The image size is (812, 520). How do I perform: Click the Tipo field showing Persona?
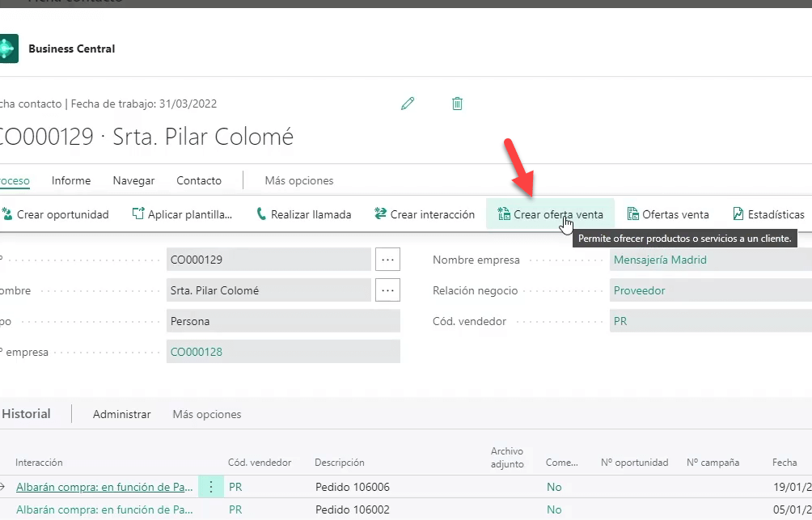coord(282,321)
